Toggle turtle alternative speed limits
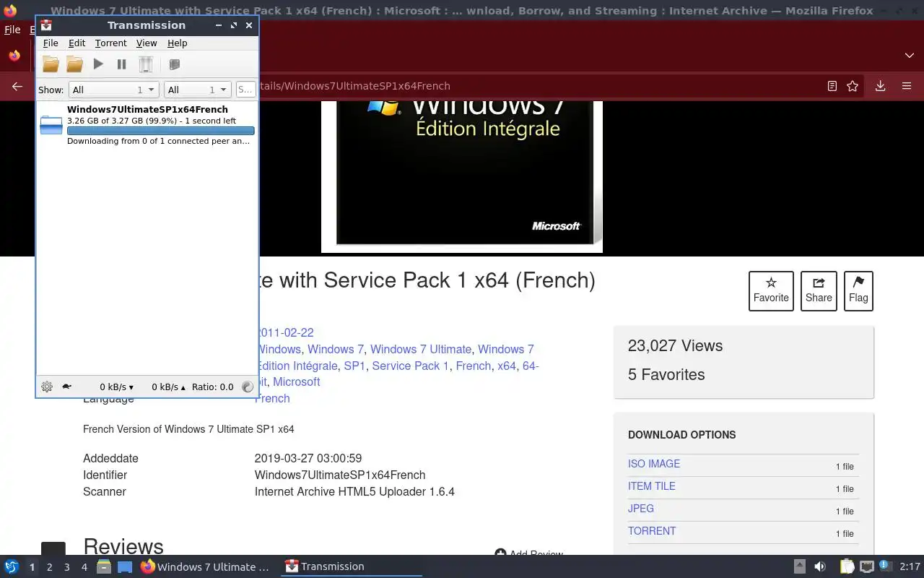Screen dimensions: 924x578 [x=66, y=387]
